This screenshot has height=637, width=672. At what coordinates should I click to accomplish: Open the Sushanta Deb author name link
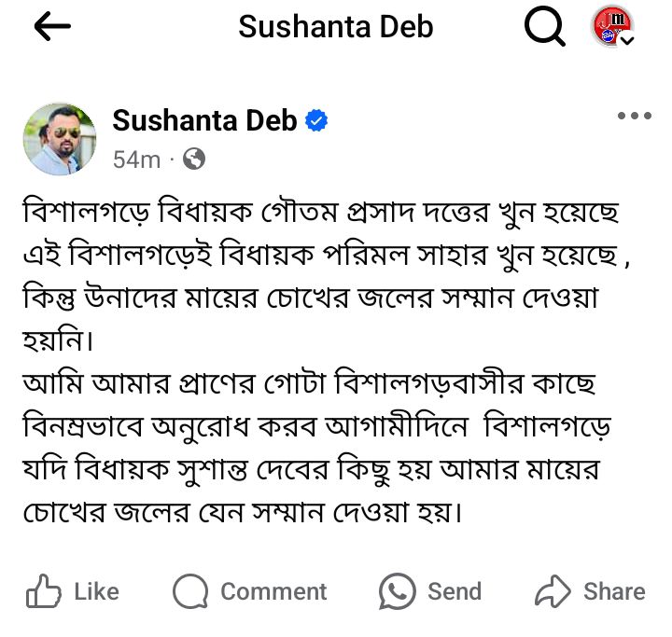(x=205, y=120)
